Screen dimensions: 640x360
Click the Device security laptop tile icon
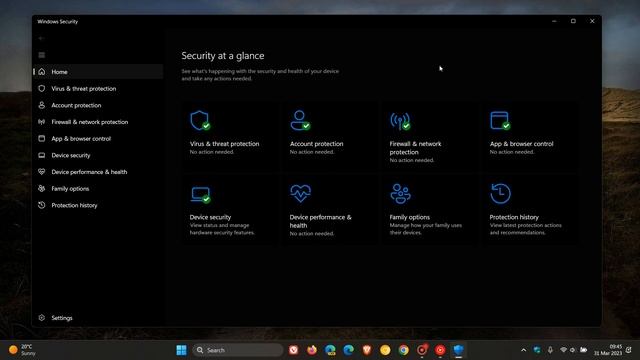click(x=200, y=195)
